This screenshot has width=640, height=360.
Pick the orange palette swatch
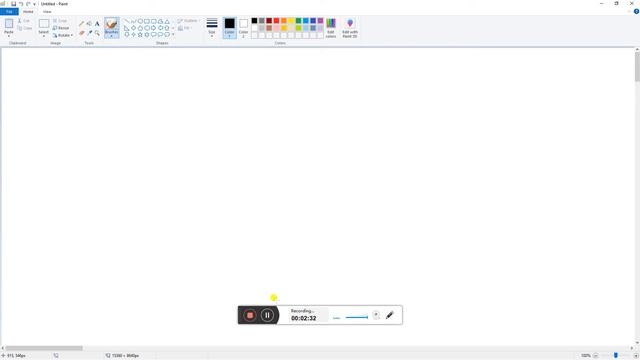tap(284, 20)
